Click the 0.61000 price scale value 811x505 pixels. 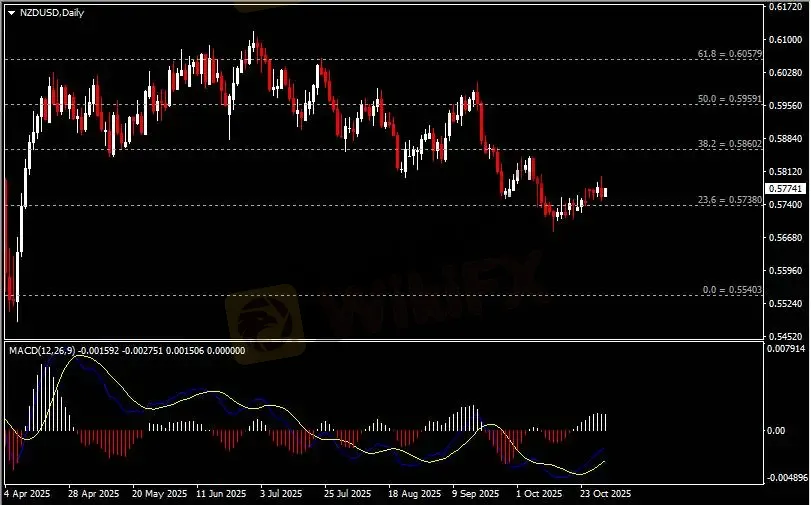click(x=786, y=40)
